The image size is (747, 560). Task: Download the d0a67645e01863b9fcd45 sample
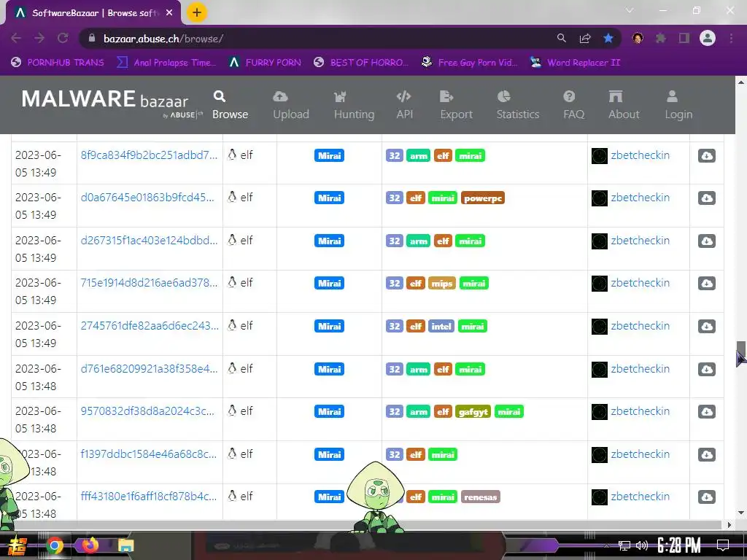coord(706,198)
